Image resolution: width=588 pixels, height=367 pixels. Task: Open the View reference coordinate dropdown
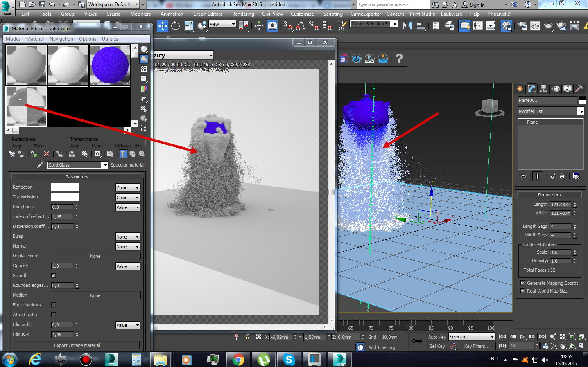(223, 24)
